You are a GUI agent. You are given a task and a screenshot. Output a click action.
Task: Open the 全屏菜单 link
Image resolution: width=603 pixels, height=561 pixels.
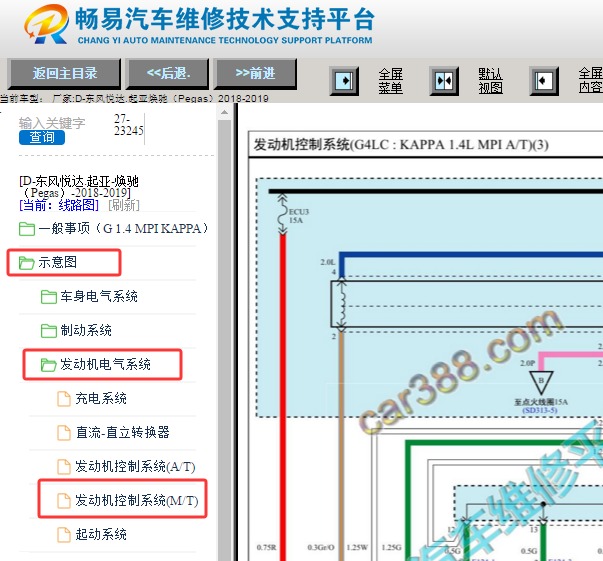[x=390, y=81]
